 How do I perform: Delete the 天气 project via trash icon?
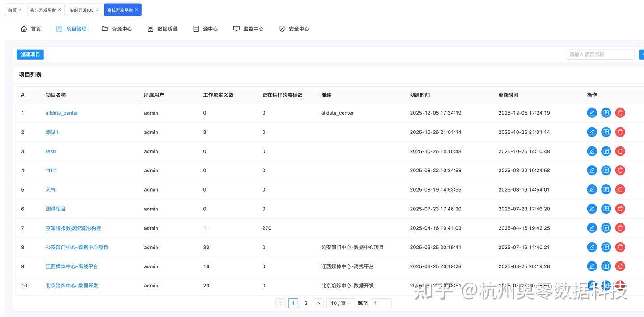[620, 190]
